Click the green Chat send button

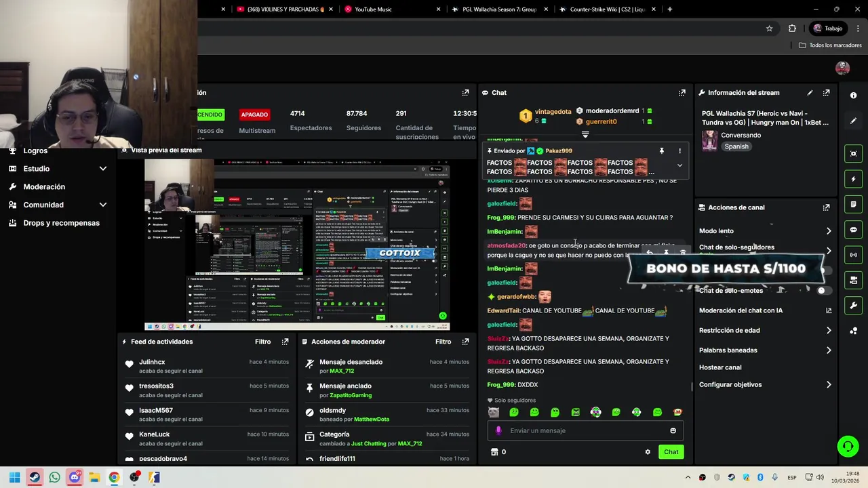671,452
